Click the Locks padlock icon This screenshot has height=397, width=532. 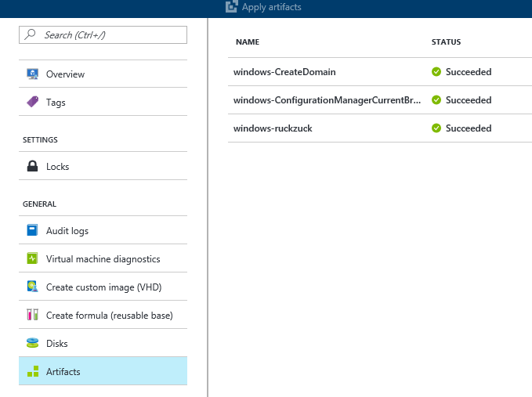33,166
